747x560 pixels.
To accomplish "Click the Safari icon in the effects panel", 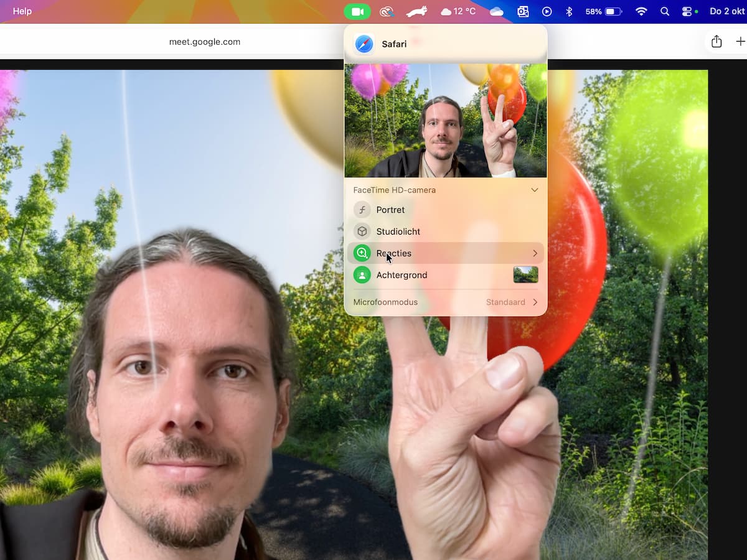I will tap(364, 44).
